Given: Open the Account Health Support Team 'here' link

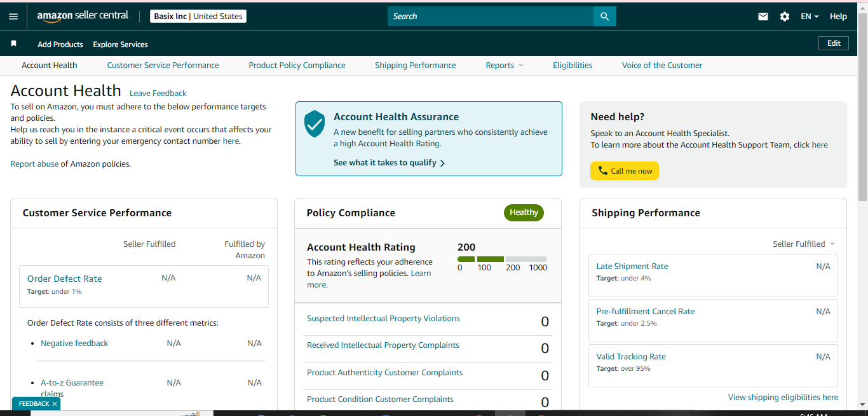Looking at the screenshot, I should [x=820, y=144].
